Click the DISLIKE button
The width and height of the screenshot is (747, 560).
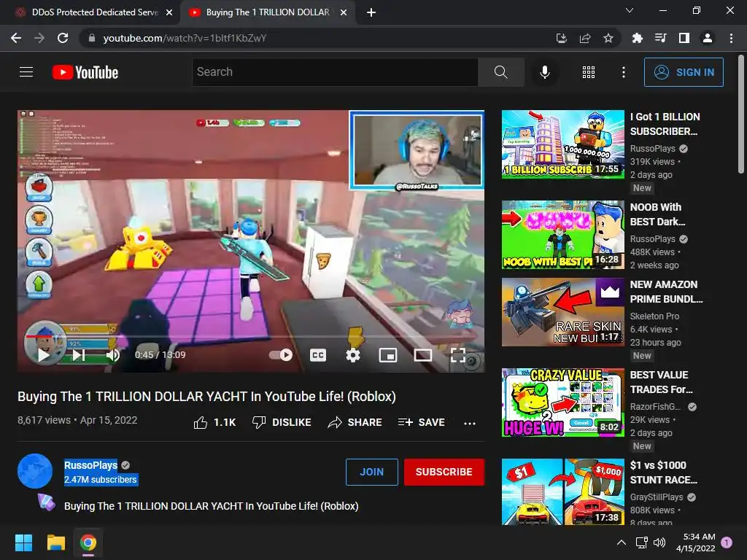[282, 422]
